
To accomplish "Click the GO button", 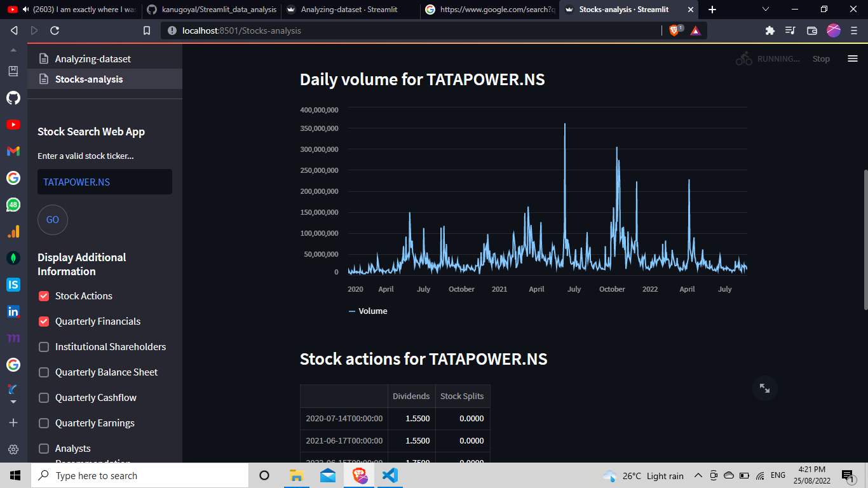I will coord(53,220).
